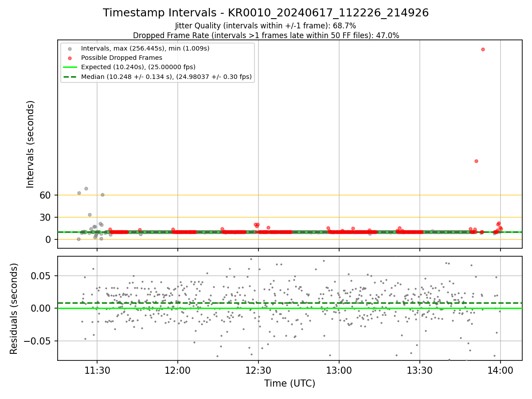Click the '13:00' time tick label
532x399 pixels.
(x=339, y=371)
